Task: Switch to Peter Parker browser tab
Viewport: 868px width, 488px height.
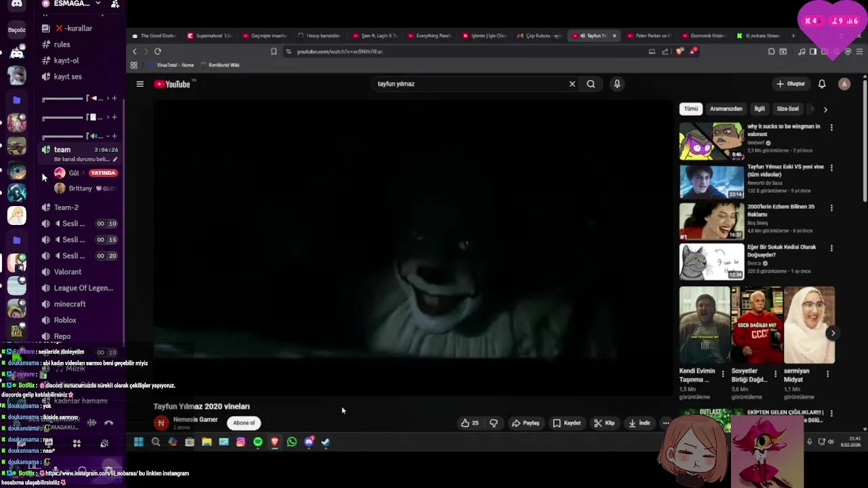Action: click(x=649, y=36)
